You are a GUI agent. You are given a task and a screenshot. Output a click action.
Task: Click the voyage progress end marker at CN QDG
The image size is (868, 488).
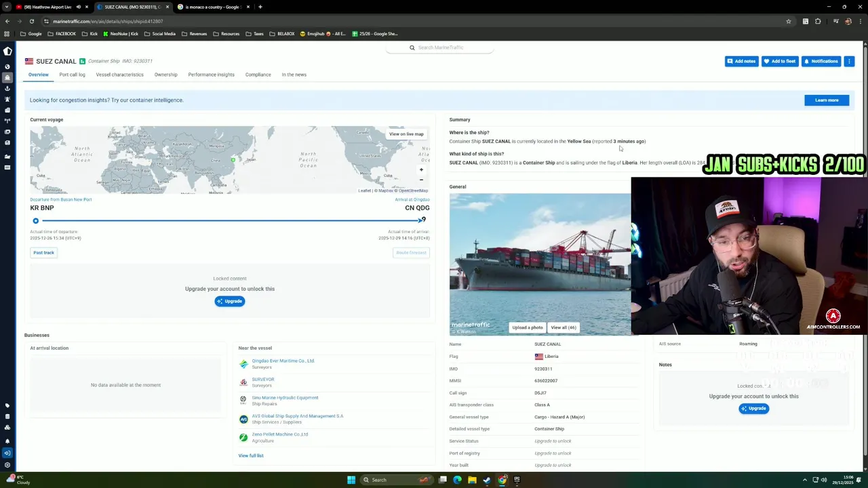(x=422, y=220)
